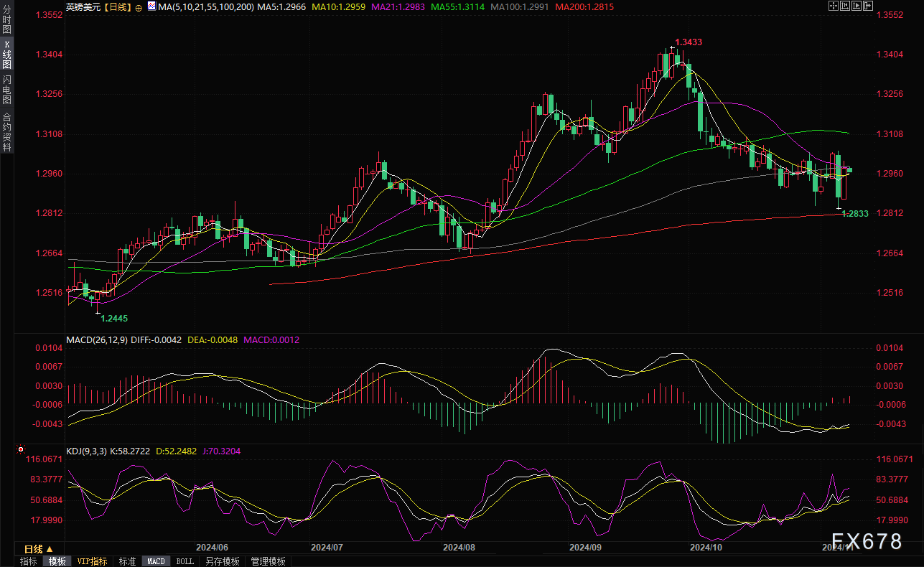Image resolution: width=924 pixels, height=567 pixels.
Task: Expand the 日线 period selector
Action: (39, 549)
